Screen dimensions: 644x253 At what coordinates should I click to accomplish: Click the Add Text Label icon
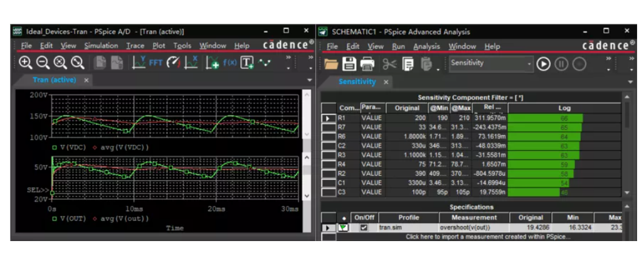point(247,63)
